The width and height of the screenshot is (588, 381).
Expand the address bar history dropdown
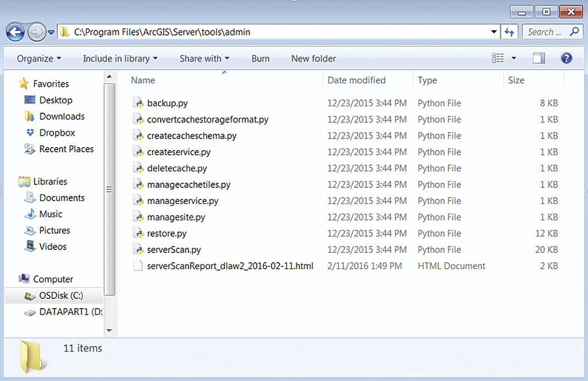tap(494, 32)
